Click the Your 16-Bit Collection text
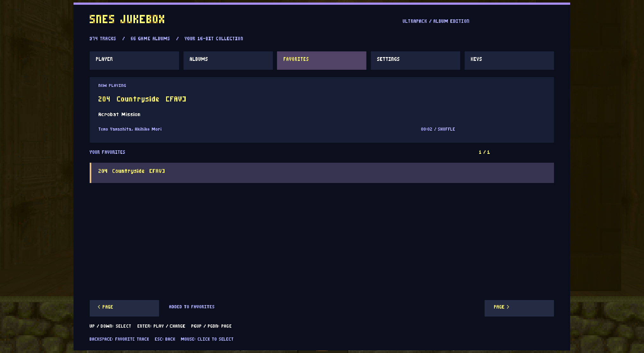644x353 pixels. [214, 39]
